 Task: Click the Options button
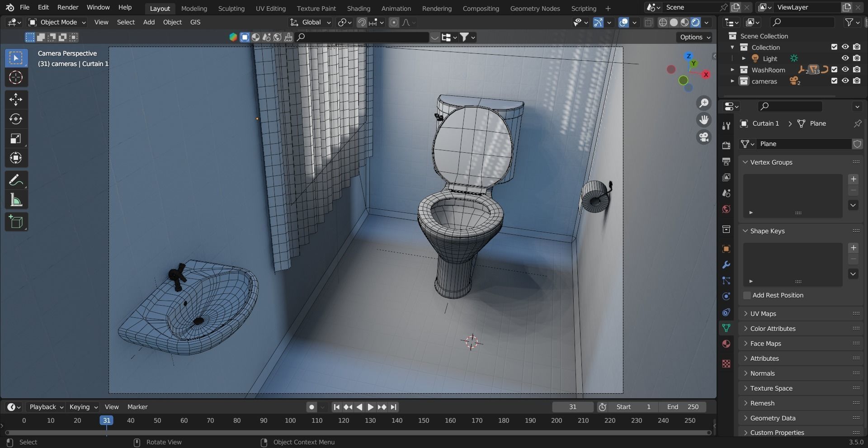click(x=694, y=37)
